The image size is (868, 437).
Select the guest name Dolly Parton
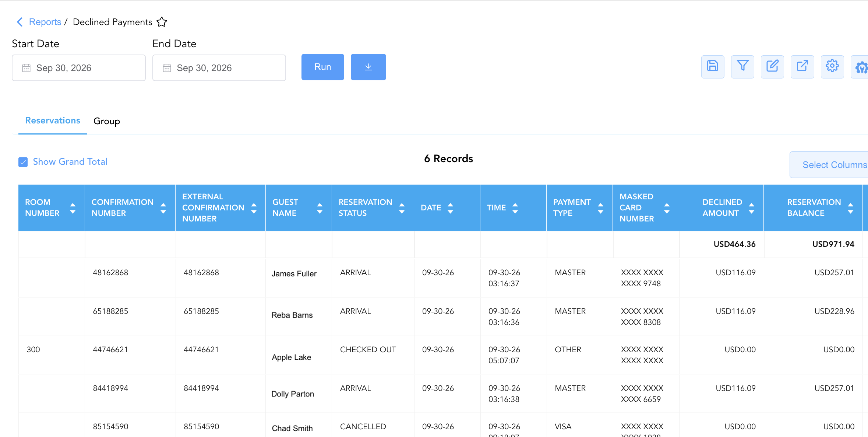(293, 394)
